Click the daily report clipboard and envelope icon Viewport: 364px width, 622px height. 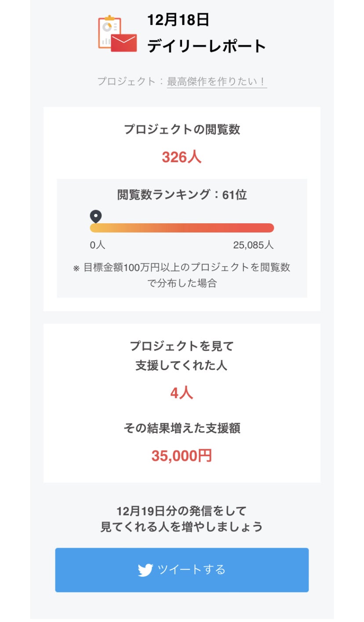tap(117, 34)
